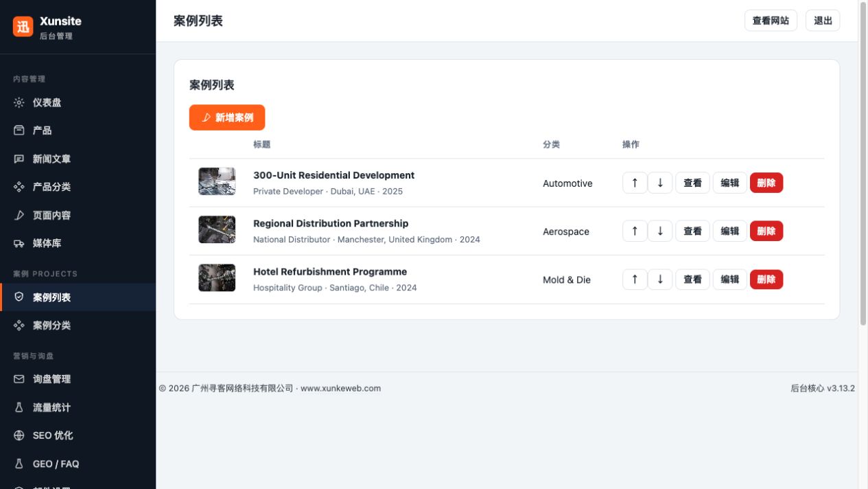Move Regional Distribution Partnership up
The width and height of the screenshot is (868, 489).
click(635, 231)
